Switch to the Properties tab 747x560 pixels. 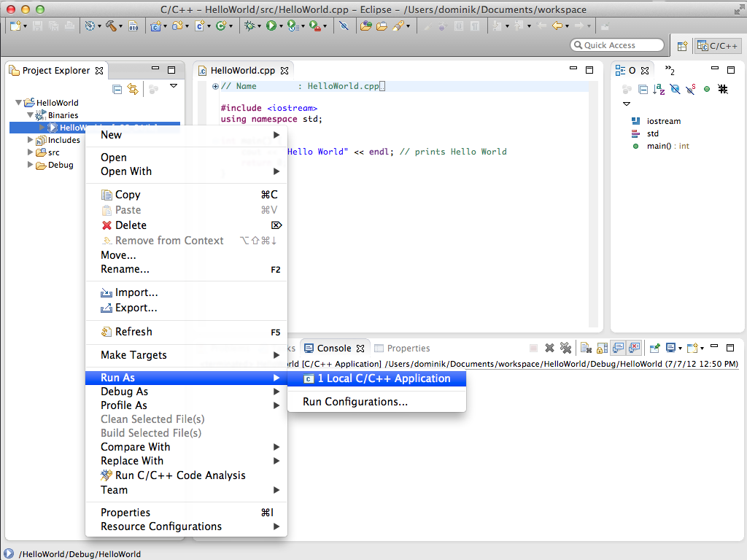click(x=403, y=348)
